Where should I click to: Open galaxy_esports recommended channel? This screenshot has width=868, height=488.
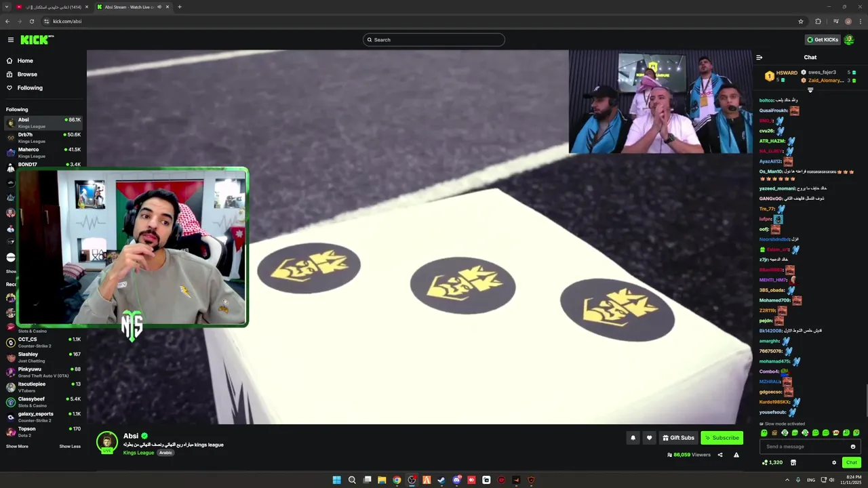coord(43,417)
